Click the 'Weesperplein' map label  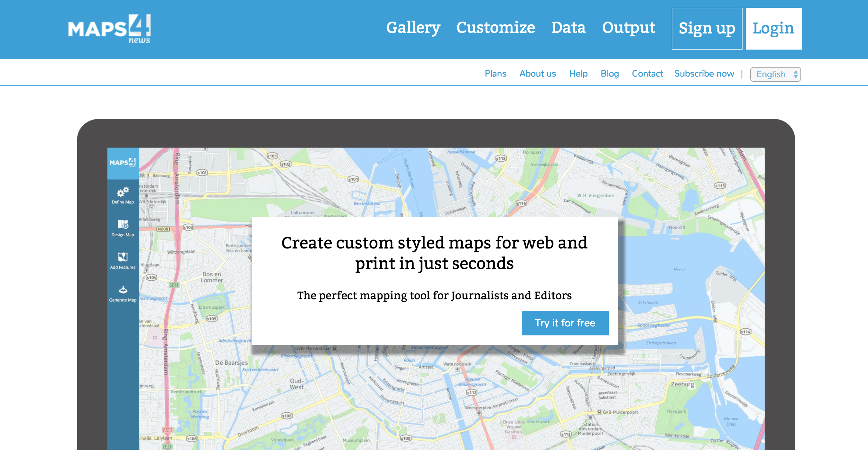pos(478,408)
